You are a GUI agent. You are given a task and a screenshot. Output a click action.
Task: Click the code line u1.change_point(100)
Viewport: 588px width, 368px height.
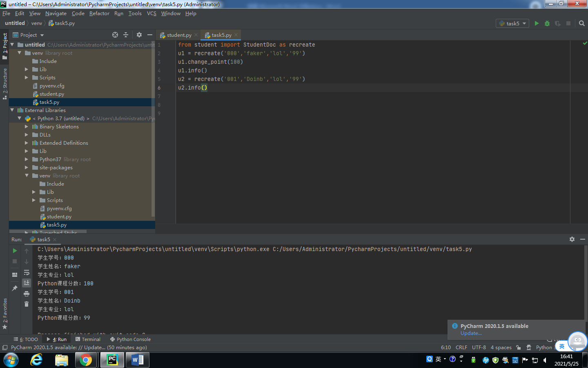point(210,62)
